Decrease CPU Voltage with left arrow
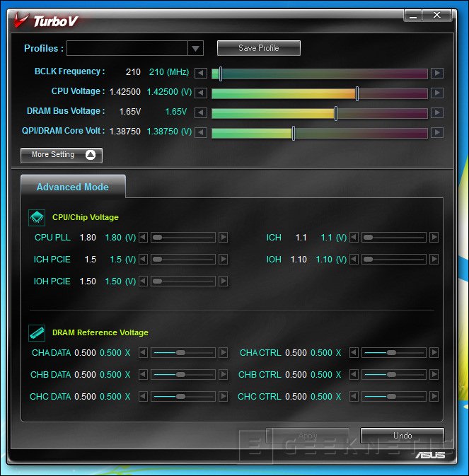 pyautogui.click(x=201, y=93)
